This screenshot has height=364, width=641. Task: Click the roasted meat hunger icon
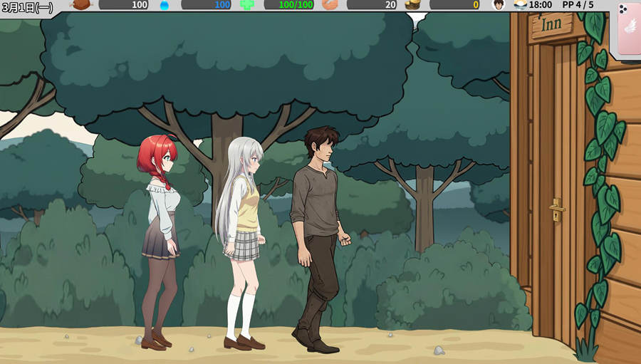click(x=81, y=5)
